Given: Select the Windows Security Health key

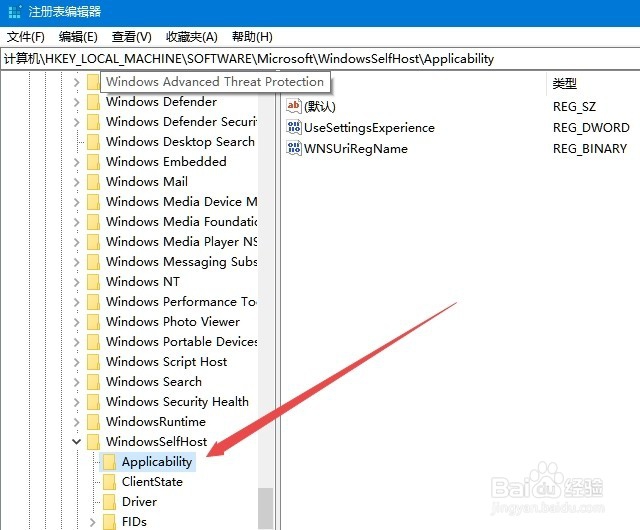Looking at the screenshot, I should pyautogui.click(x=177, y=402).
